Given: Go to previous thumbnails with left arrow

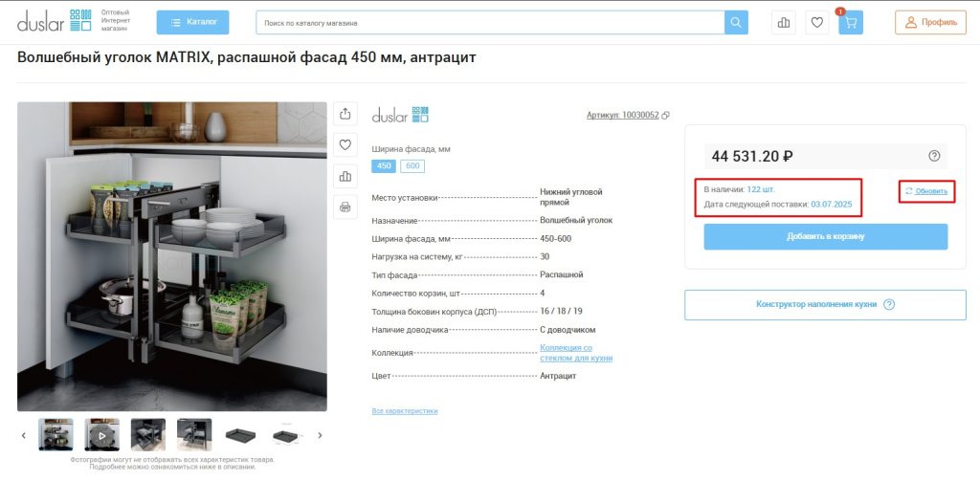Looking at the screenshot, I should (24, 435).
